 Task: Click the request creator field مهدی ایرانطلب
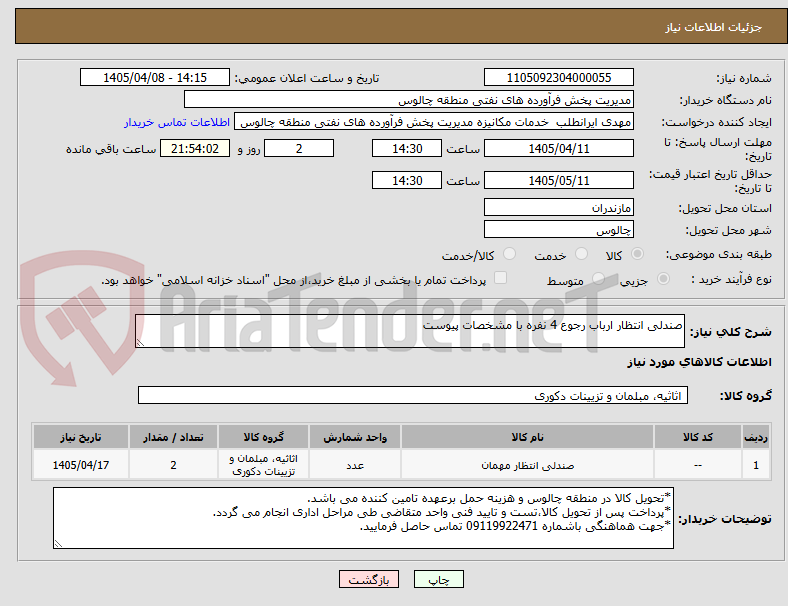coord(434,122)
